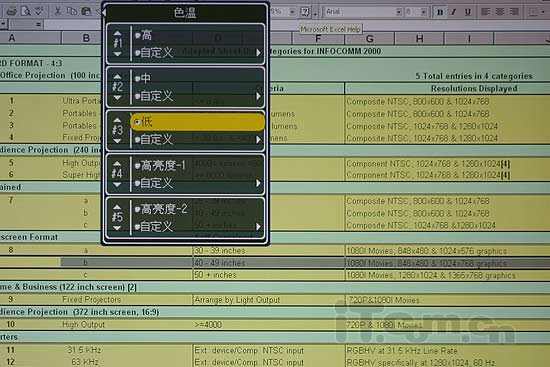This screenshot has height=367, width=550.
Task: Click the Print icon in Excel toolbar
Action: [12, 12]
